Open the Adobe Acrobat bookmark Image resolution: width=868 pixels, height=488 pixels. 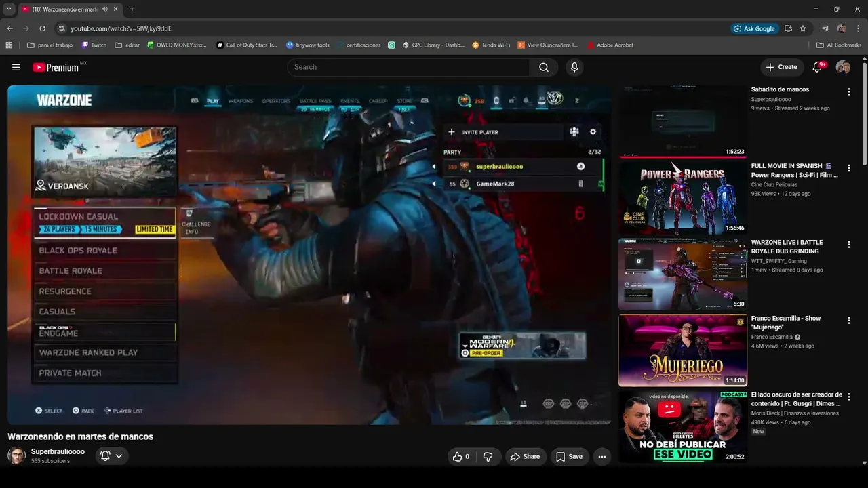pyautogui.click(x=610, y=45)
